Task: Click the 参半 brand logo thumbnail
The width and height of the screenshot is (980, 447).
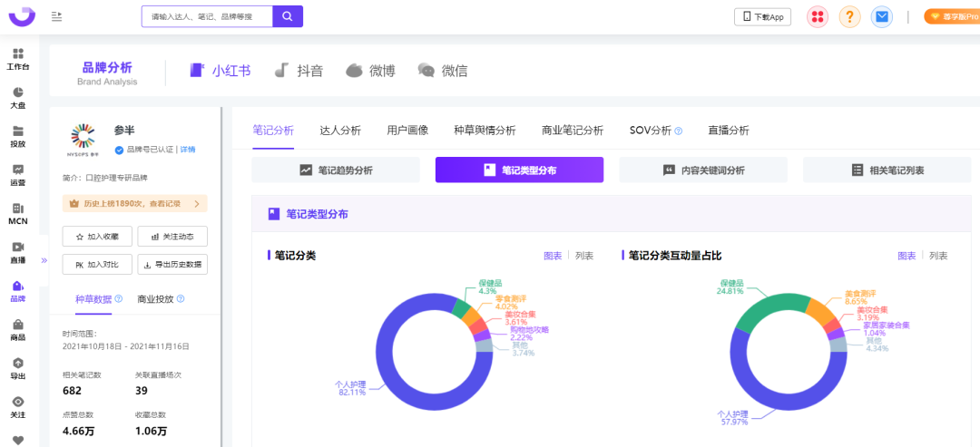Action: pos(83,141)
